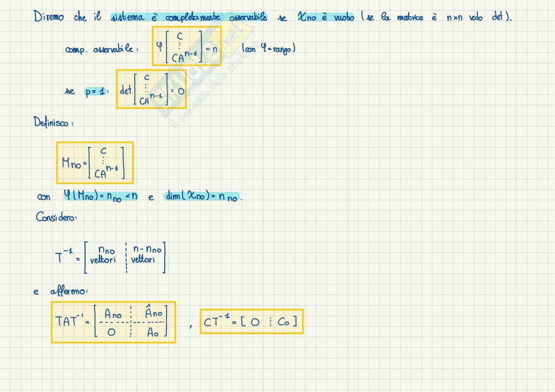The width and height of the screenshot is (555, 392).
Task: Select the boxed Mno matrix definition
Action: pos(95,163)
